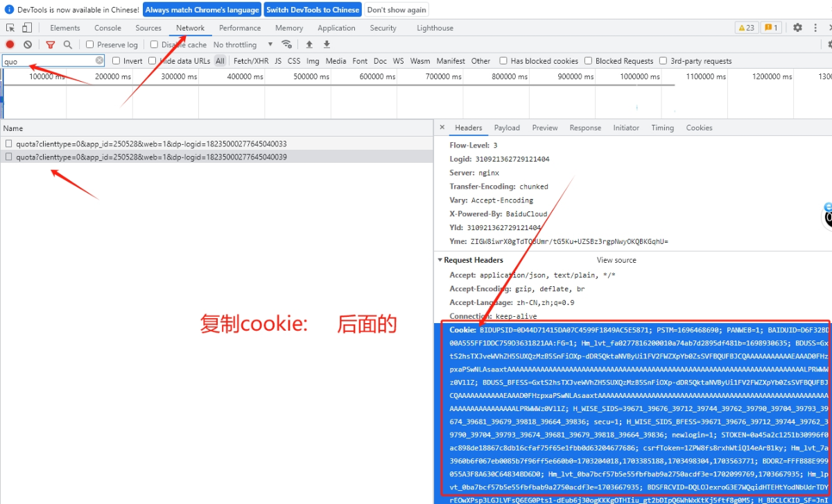Toggle 3rd-party requests checkbox
The image size is (832, 504).
[x=663, y=61]
